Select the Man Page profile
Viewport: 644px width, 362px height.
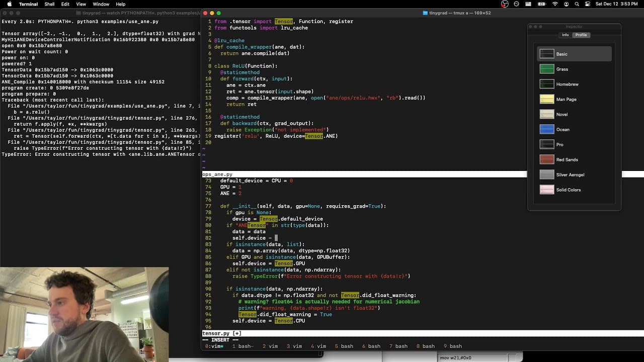574,99
